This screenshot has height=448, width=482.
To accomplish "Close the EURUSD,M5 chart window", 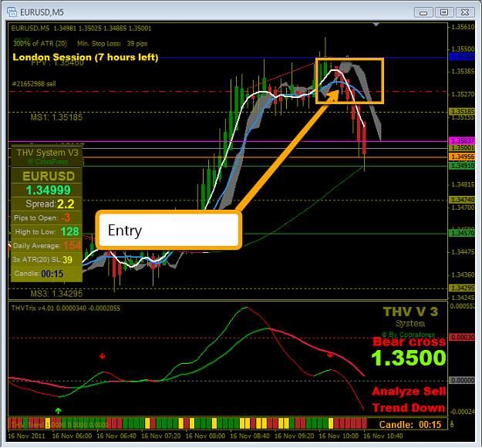I will [x=465, y=12].
